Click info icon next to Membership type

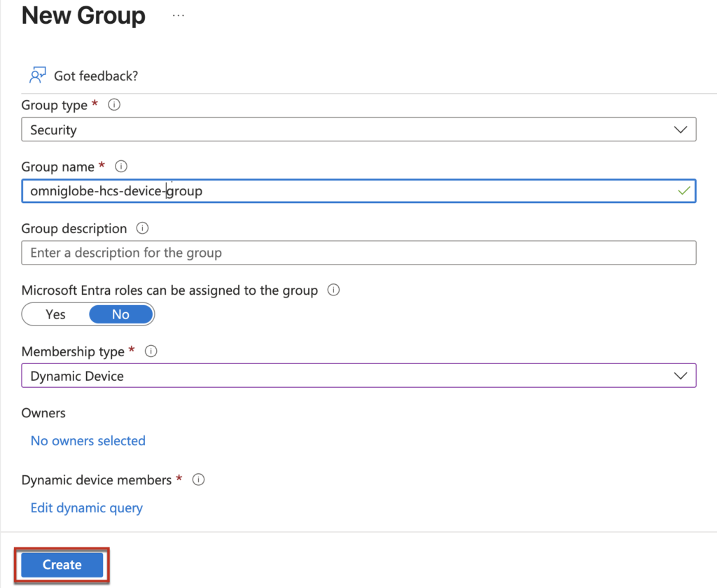pyautogui.click(x=151, y=351)
